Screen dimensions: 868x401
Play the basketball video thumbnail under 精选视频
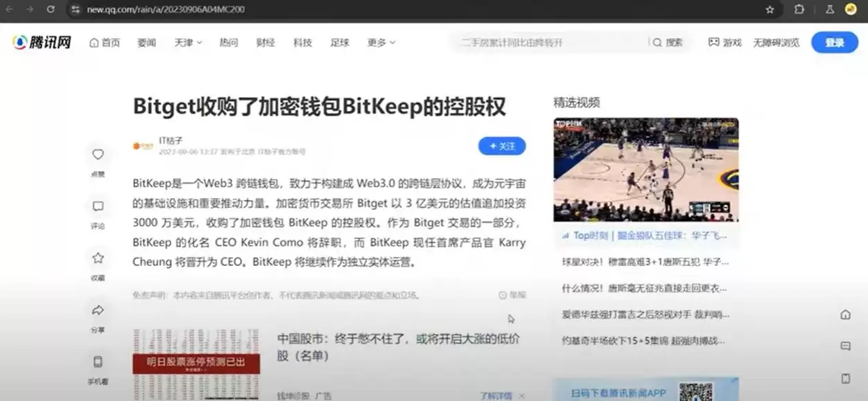(645, 168)
